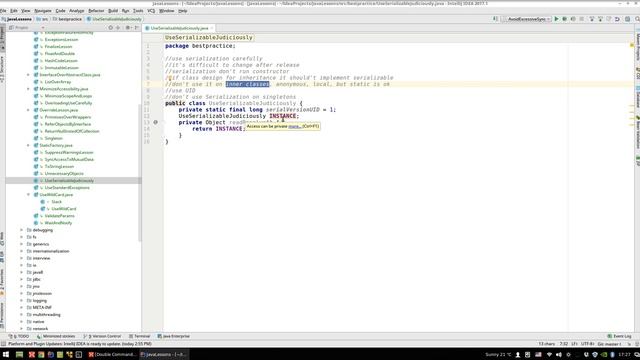This screenshot has height=360, width=640.
Task: Click VCS commit changes icon
Action: 600,19
